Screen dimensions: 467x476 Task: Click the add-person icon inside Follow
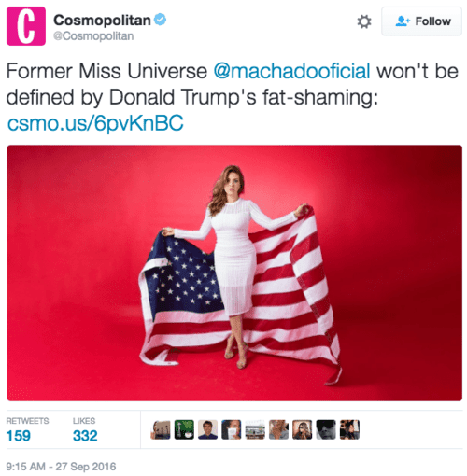[x=403, y=21]
